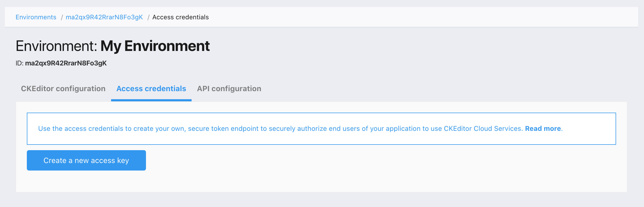Click the "Environment:" label in the heading
Image resolution: width=644 pixels, height=207 pixels.
pyautogui.click(x=56, y=46)
